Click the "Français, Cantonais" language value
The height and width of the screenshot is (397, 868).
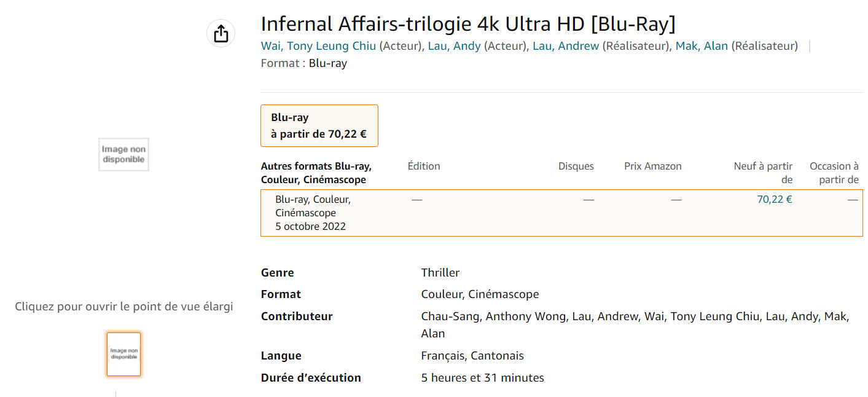[x=472, y=355]
